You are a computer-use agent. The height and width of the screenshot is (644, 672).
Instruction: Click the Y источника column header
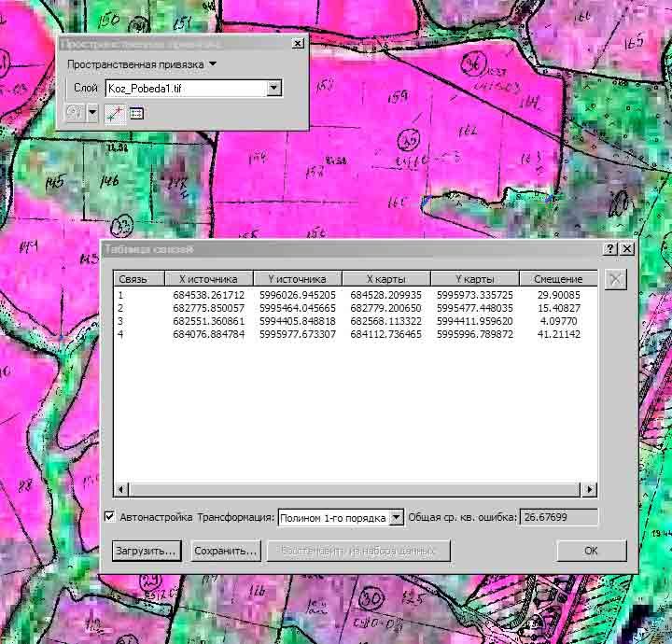click(298, 279)
